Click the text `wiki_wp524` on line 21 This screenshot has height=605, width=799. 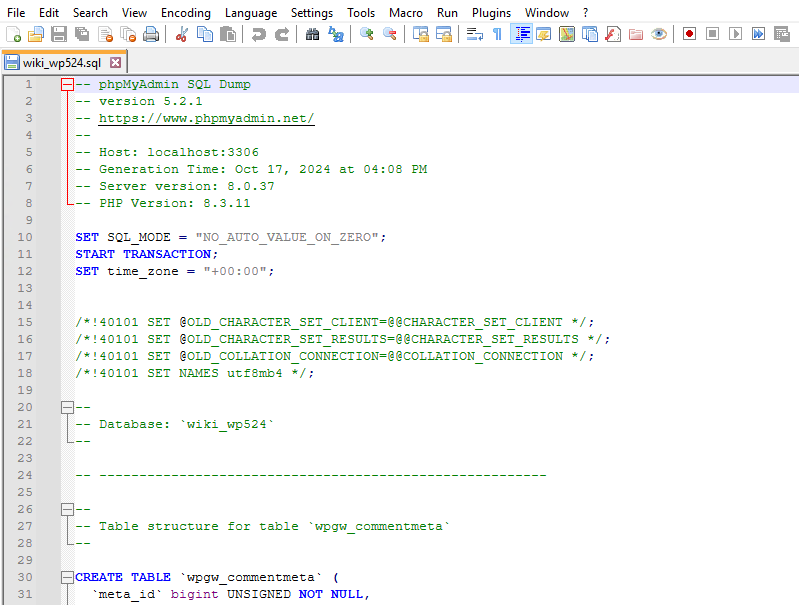coord(227,424)
